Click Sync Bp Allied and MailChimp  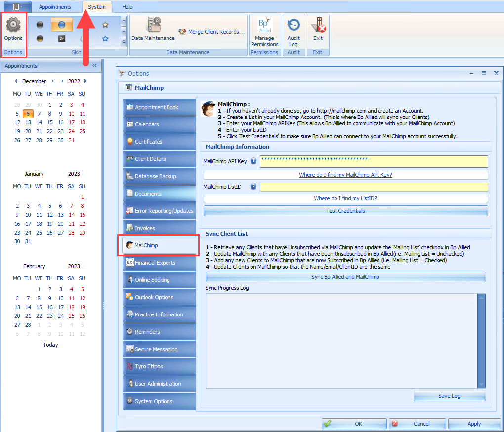point(345,277)
